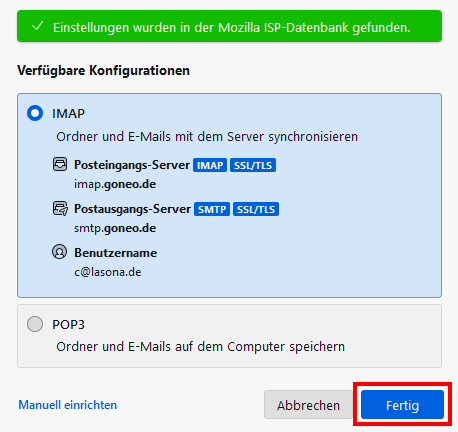Choose the POP3 configuration card description
Image resolution: width=458 pixels, height=432 pixels.
pos(200,347)
